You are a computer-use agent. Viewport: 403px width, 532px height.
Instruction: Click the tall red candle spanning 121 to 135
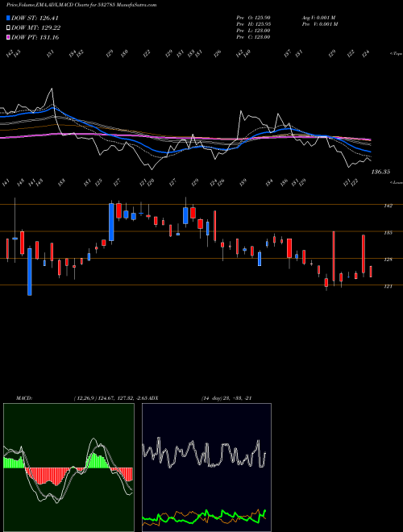pyautogui.click(x=334, y=256)
